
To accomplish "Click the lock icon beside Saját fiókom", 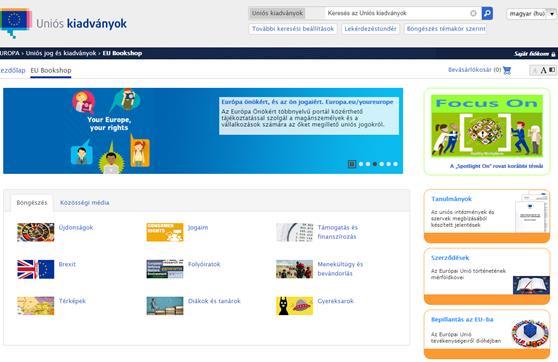I will (553, 54).
